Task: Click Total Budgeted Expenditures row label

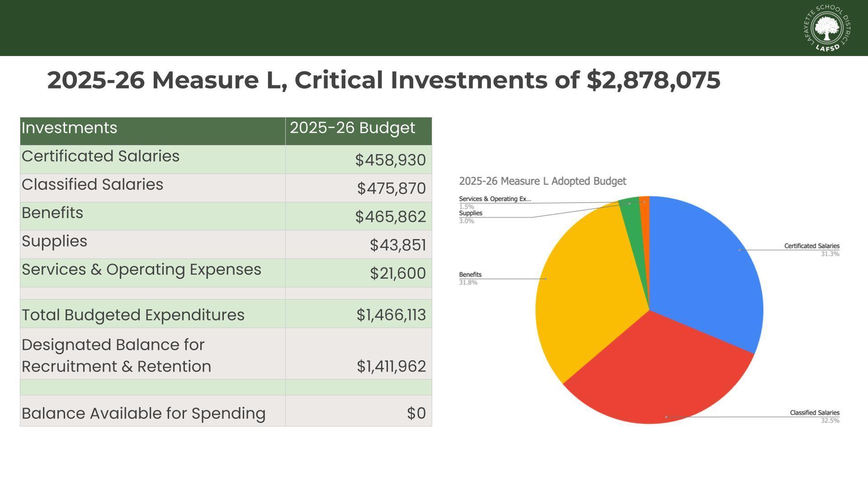Action: tap(133, 315)
